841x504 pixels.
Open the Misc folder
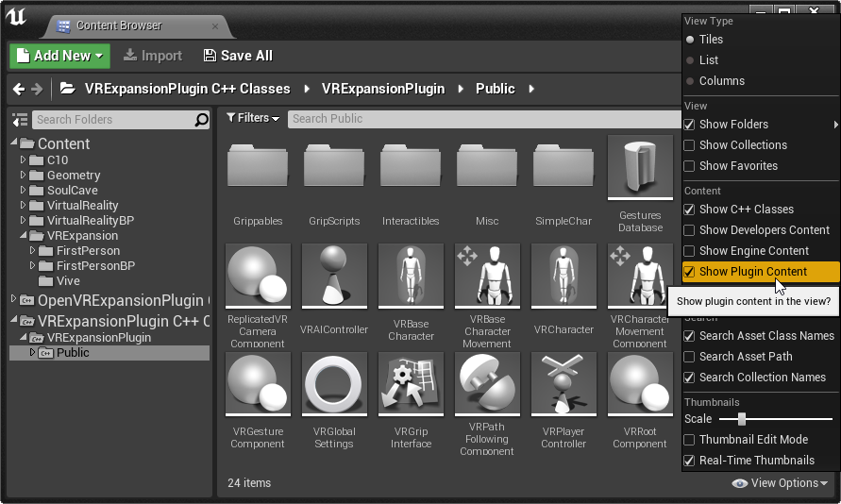click(x=486, y=166)
